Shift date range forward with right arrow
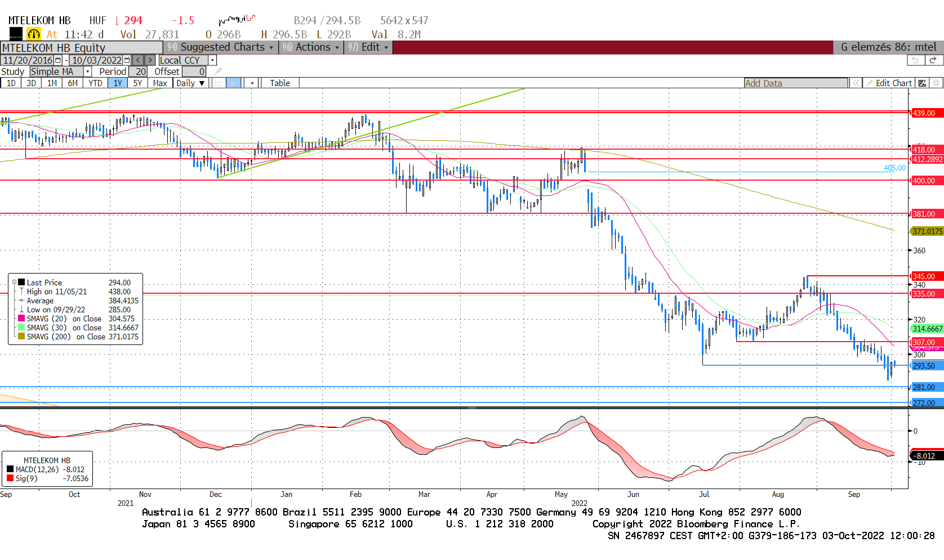This screenshot has height=560, width=944. 150,60
